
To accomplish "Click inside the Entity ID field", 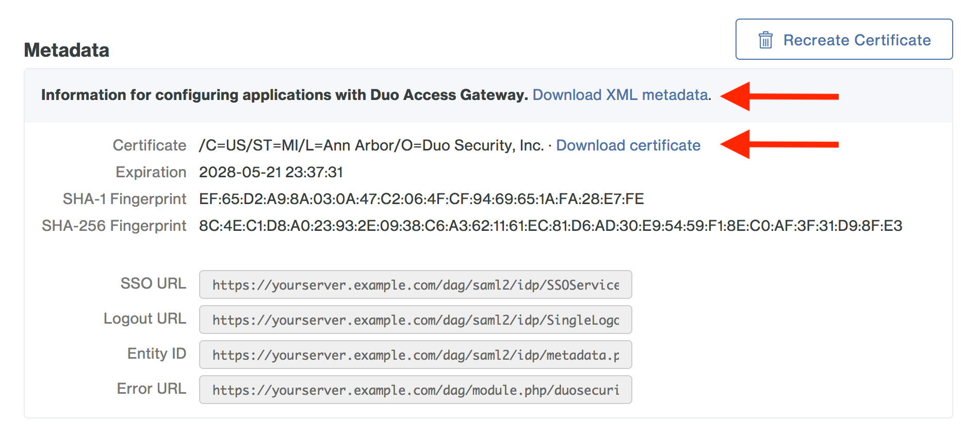I will pyautogui.click(x=415, y=355).
